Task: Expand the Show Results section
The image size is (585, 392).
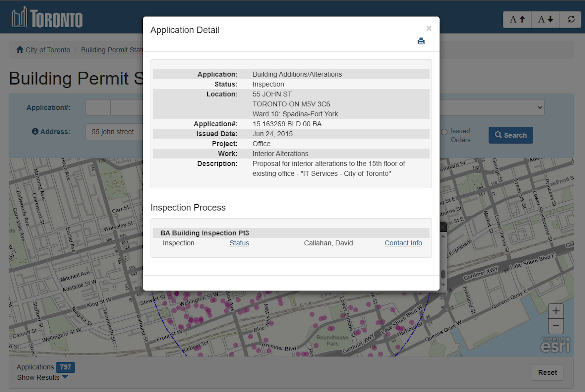Action: click(43, 377)
